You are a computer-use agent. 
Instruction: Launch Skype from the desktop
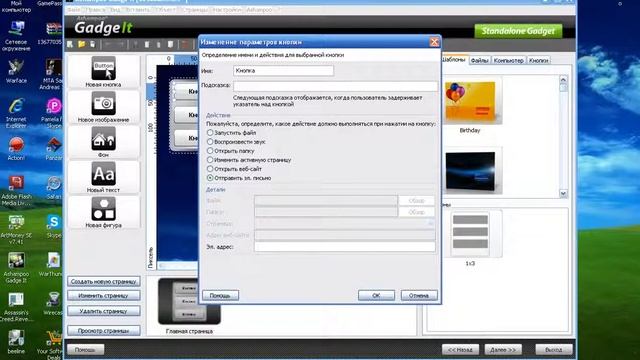coord(54,226)
